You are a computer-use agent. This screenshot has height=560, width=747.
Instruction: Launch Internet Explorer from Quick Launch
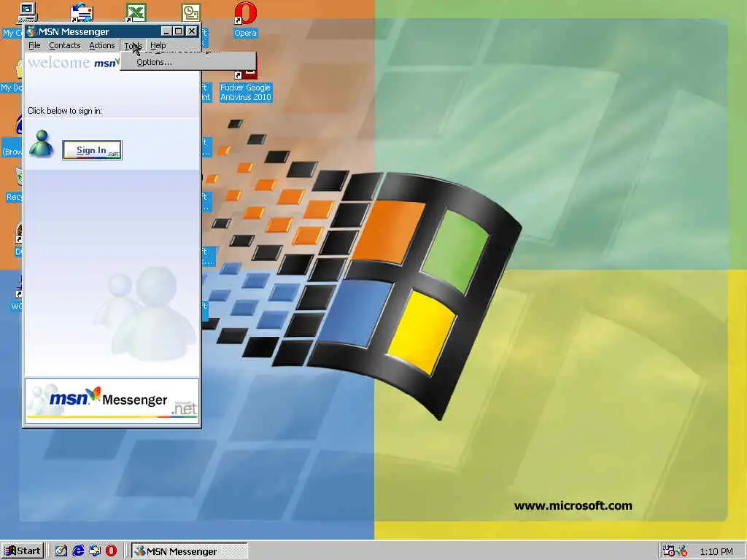(78, 551)
